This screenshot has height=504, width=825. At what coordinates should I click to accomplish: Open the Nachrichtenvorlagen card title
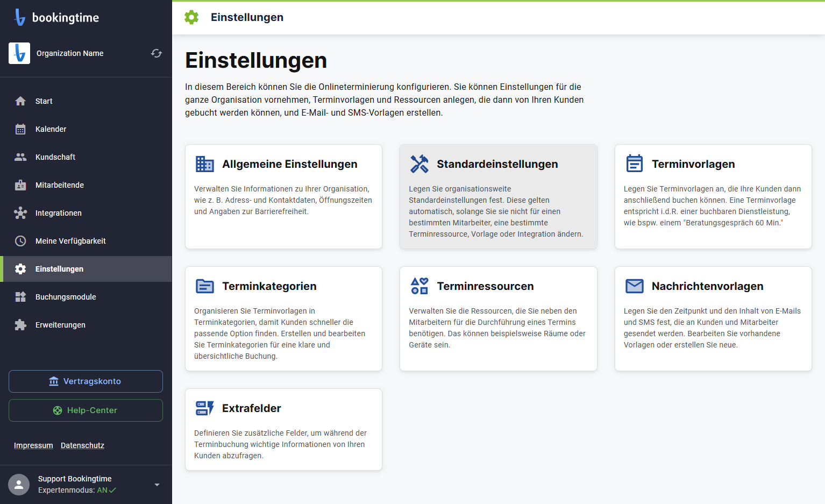click(x=707, y=286)
